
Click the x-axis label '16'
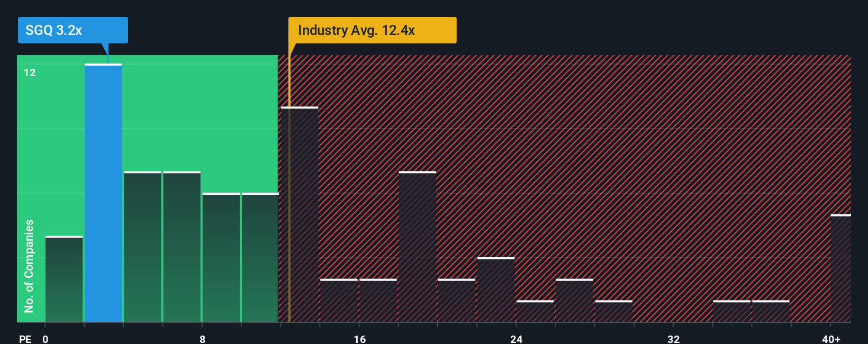[360, 339]
